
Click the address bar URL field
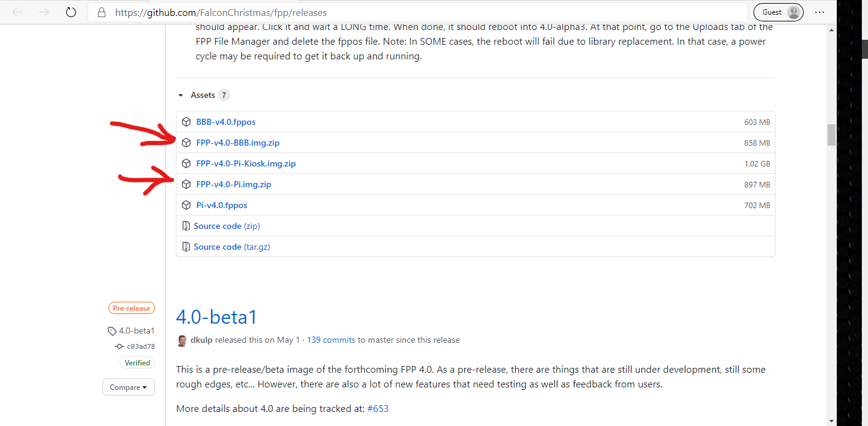pos(368,12)
